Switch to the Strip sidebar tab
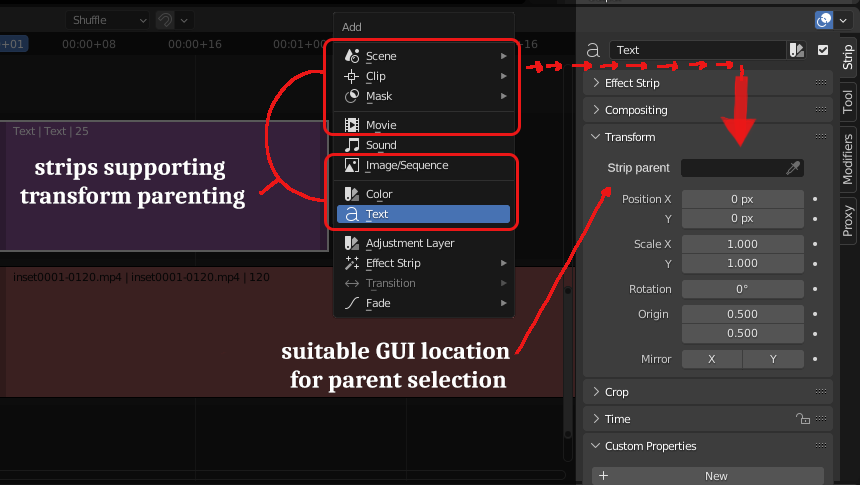 (x=848, y=57)
